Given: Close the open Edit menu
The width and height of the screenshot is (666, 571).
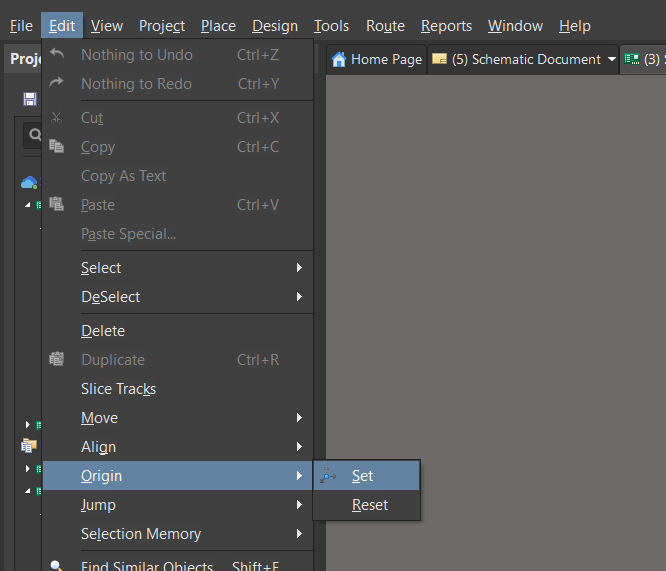Looking at the screenshot, I should tap(62, 26).
